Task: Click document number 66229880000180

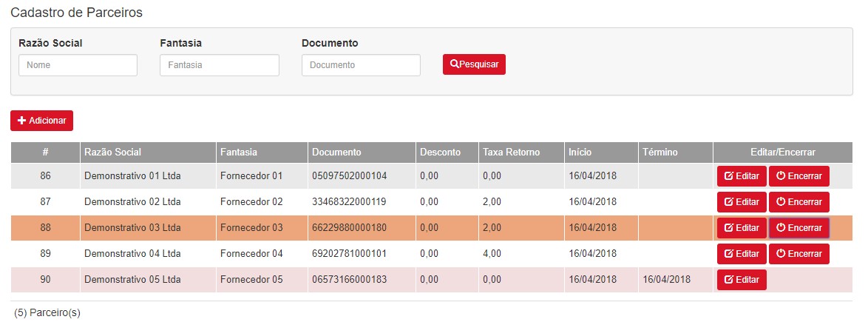Action: [x=349, y=228]
